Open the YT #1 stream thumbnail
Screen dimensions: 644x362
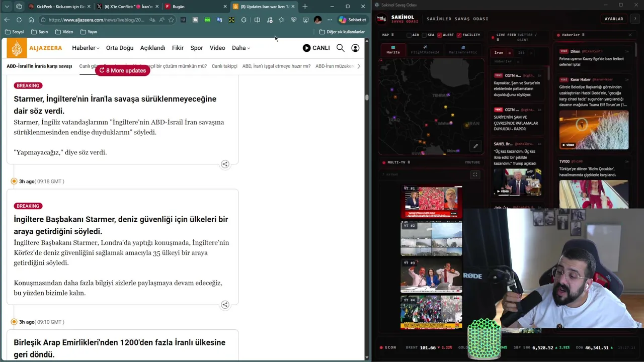[431, 202]
